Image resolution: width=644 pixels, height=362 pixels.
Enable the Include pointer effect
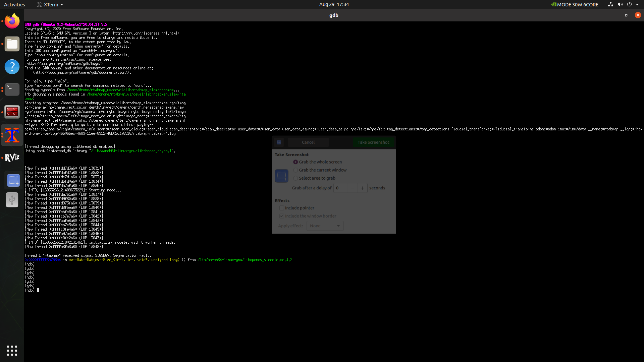tap(281, 208)
